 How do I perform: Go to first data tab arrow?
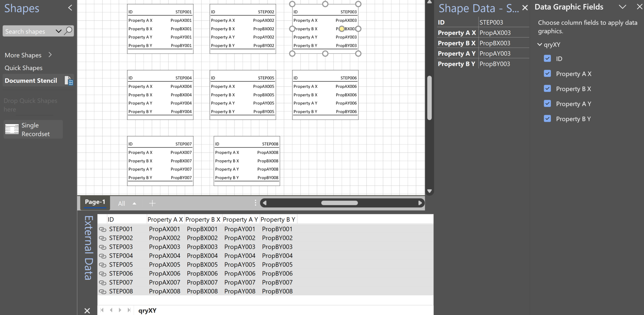coord(102,310)
